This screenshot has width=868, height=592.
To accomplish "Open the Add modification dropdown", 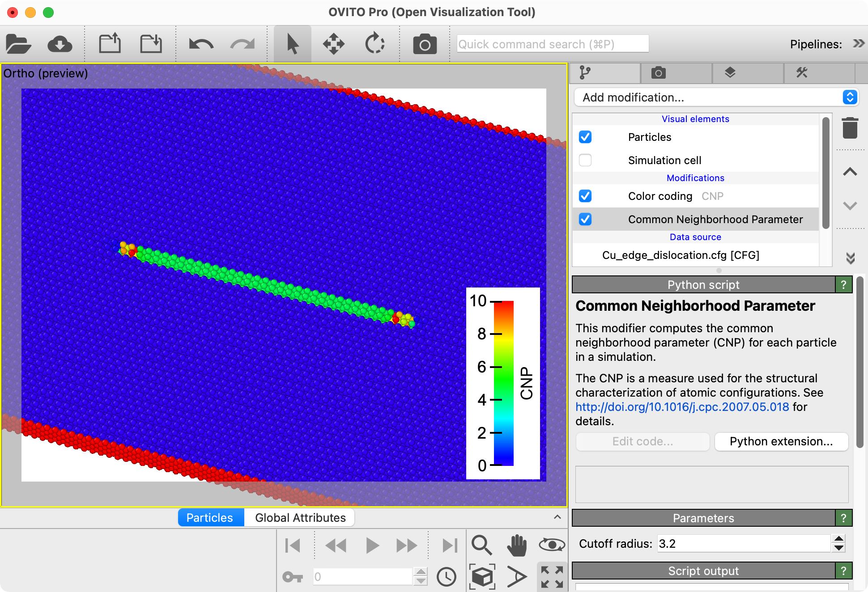I will [715, 97].
